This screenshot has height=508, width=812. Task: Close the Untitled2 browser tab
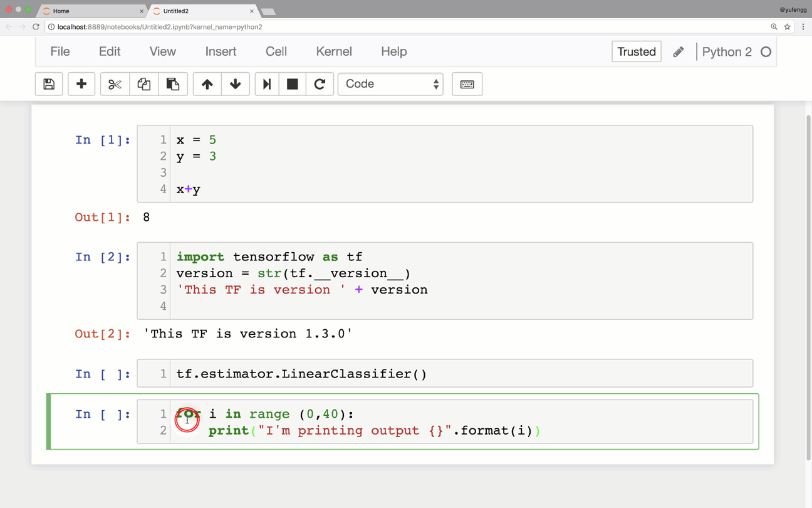252,11
